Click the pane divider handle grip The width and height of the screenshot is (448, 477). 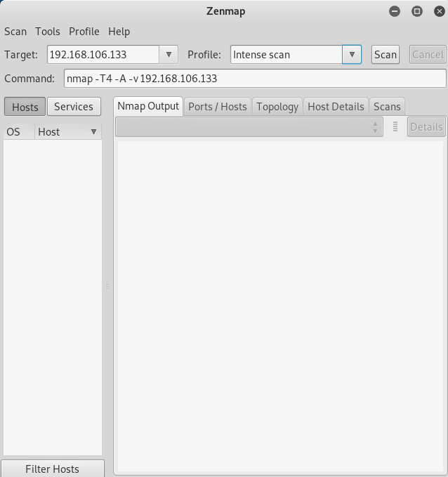click(x=107, y=286)
